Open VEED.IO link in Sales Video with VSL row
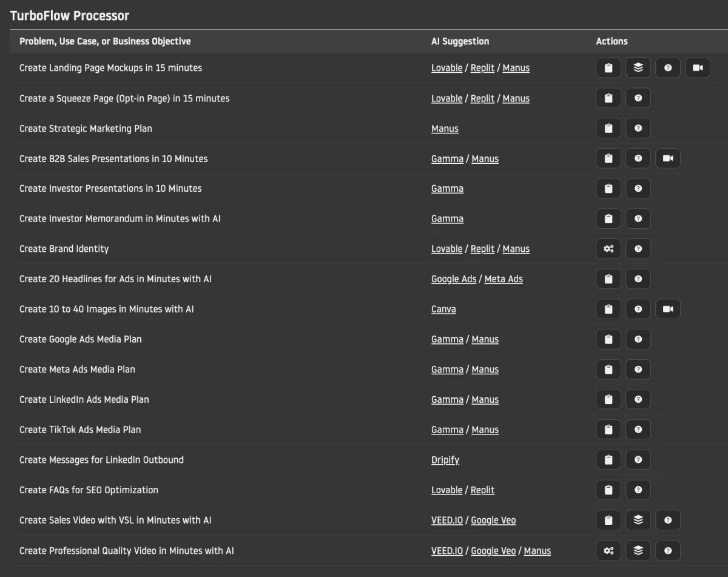The height and width of the screenshot is (577, 728). (x=447, y=520)
